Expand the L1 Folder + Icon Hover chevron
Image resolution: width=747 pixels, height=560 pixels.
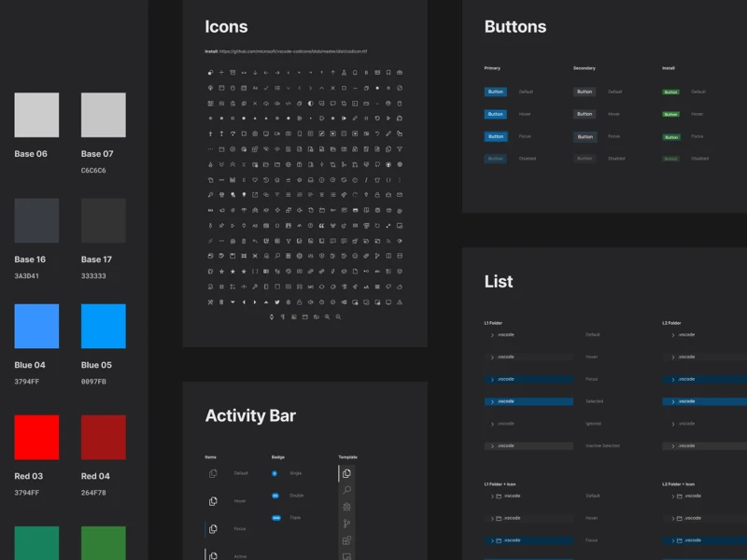click(492, 519)
